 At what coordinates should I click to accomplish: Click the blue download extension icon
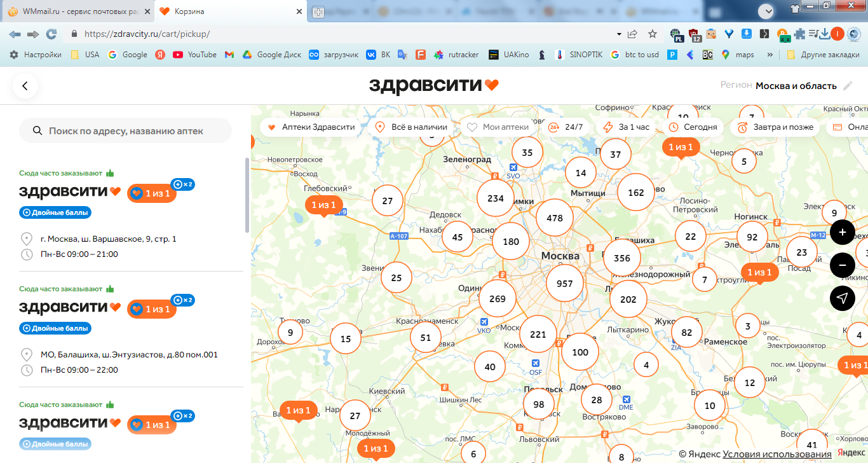(747, 34)
